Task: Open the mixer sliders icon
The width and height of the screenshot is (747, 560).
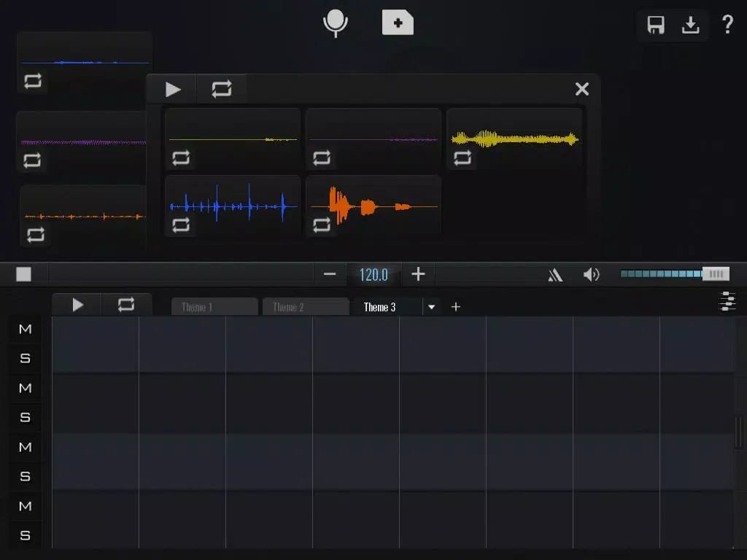Action: point(727,301)
